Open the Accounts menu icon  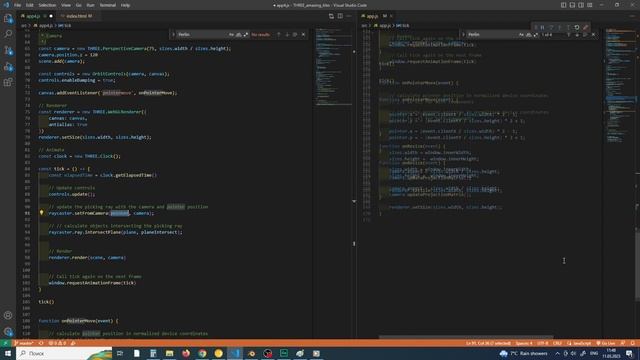click(x=8, y=316)
